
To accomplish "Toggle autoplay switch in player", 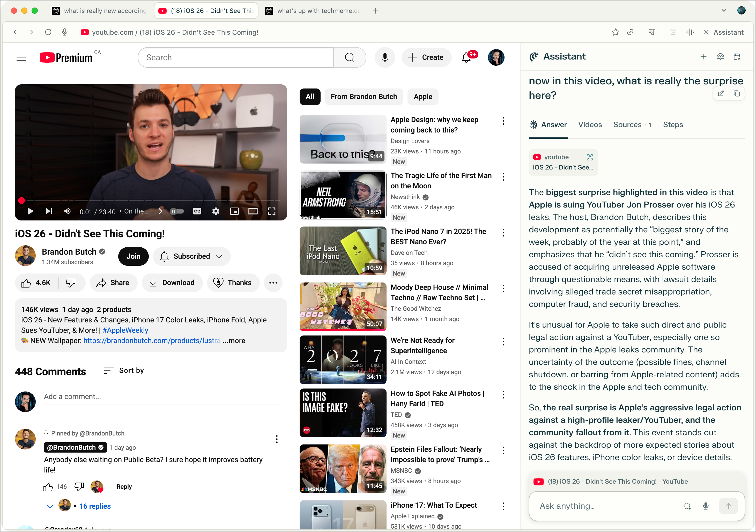I will pos(176,211).
